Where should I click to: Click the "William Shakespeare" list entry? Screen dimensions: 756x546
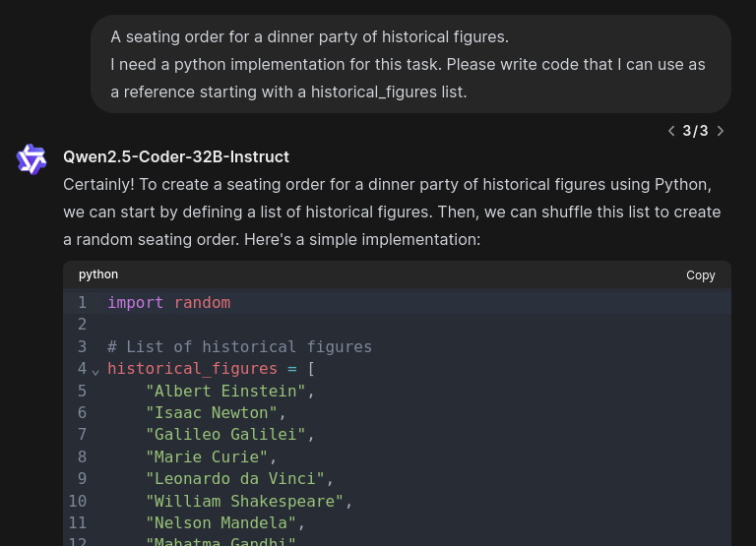click(244, 501)
